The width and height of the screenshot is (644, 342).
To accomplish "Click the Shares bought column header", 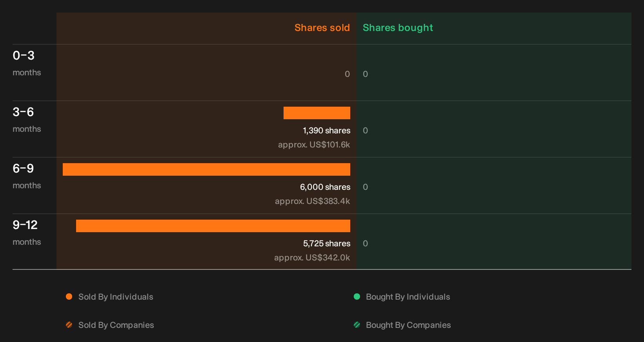I will coord(398,28).
